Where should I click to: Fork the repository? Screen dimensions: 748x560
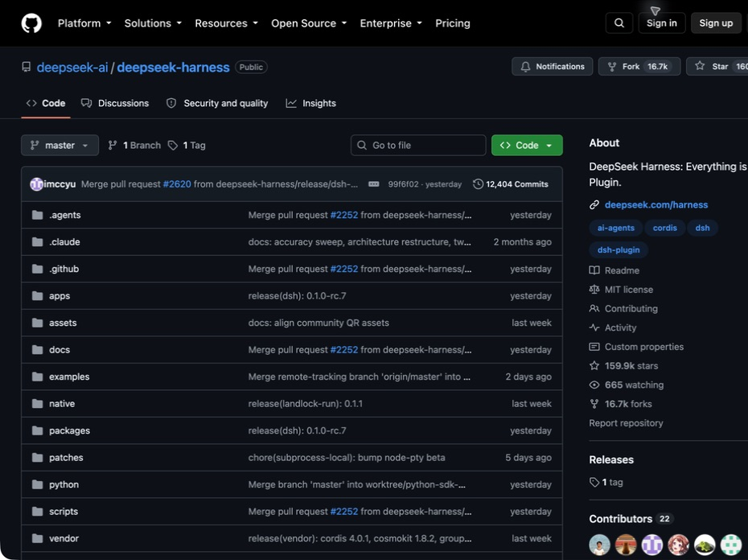click(639, 67)
